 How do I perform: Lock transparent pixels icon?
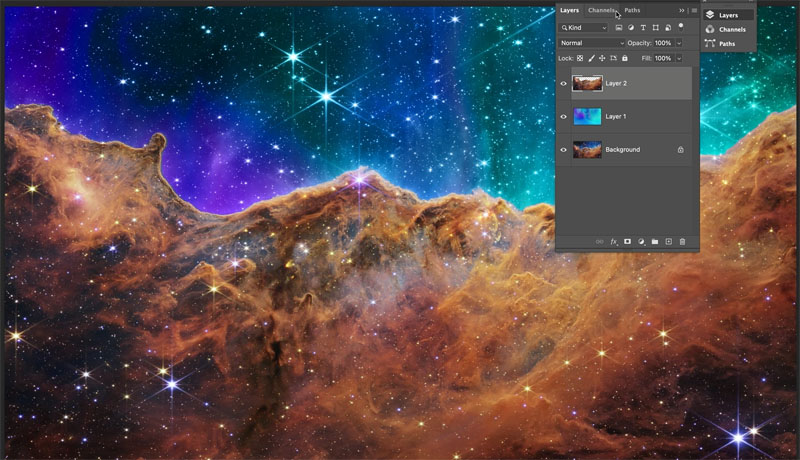pos(580,58)
